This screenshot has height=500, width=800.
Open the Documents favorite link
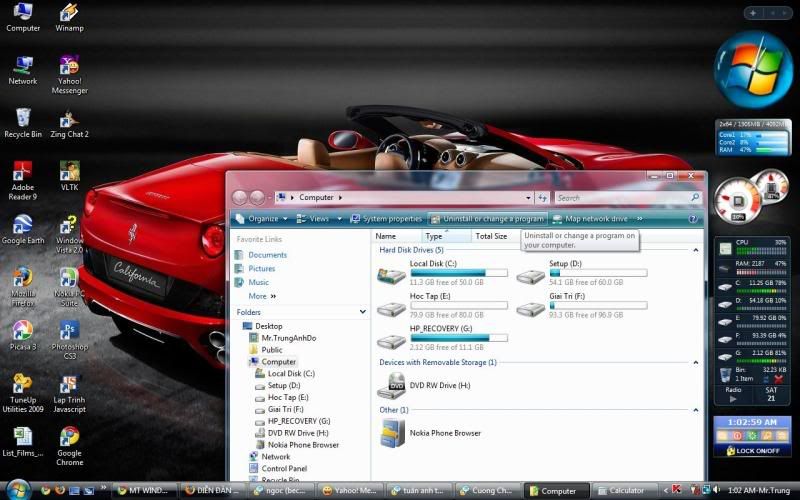click(267, 255)
